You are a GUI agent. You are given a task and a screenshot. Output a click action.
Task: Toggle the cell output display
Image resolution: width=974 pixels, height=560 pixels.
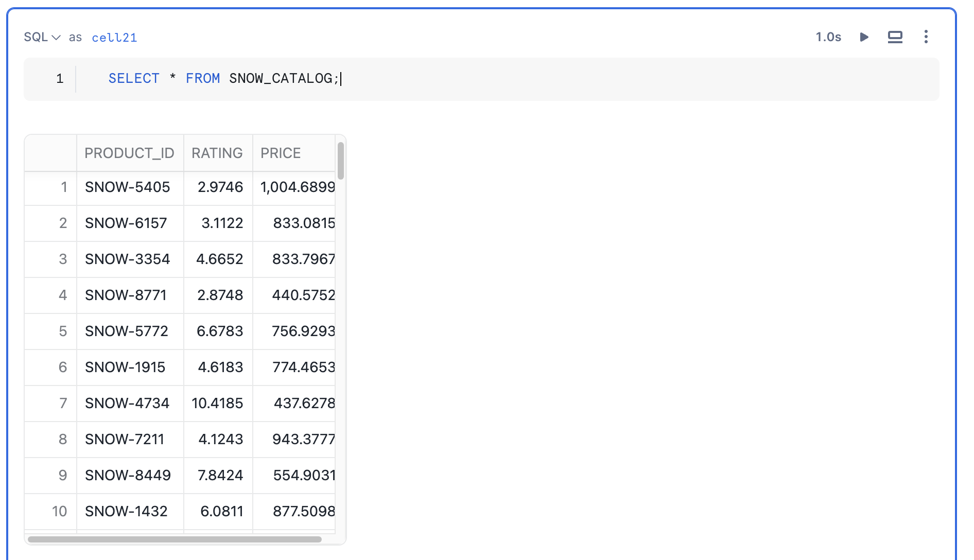(x=896, y=37)
